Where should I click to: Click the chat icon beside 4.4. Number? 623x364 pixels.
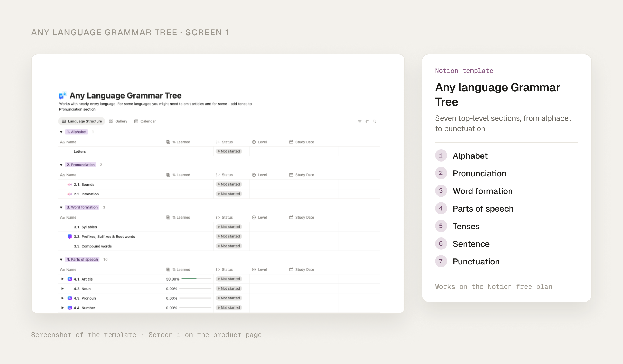click(70, 308)
